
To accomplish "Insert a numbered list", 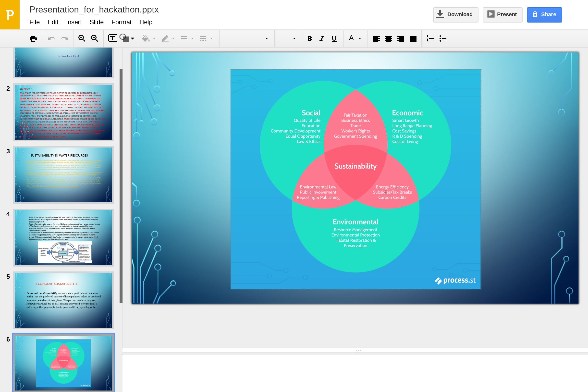I will pyautogui.click(x=430, y=38).
